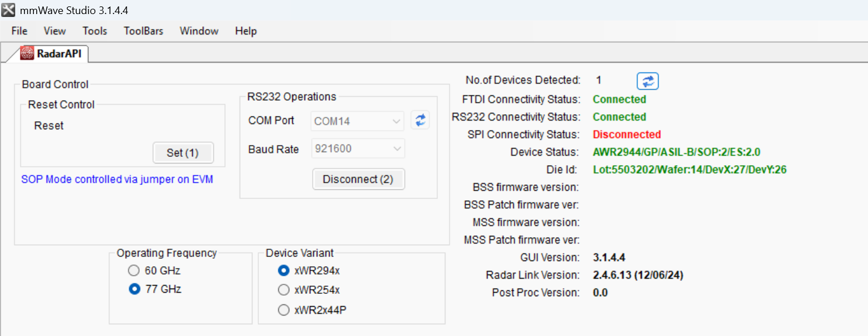Click the RS232 Connectivity Status Connected value
This screenshot has height=336, width=868.
619,116
